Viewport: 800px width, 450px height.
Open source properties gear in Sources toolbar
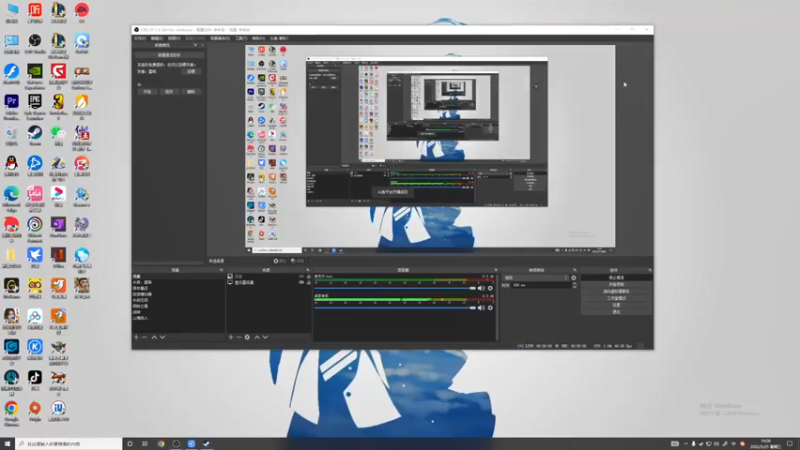pos(247,337)
